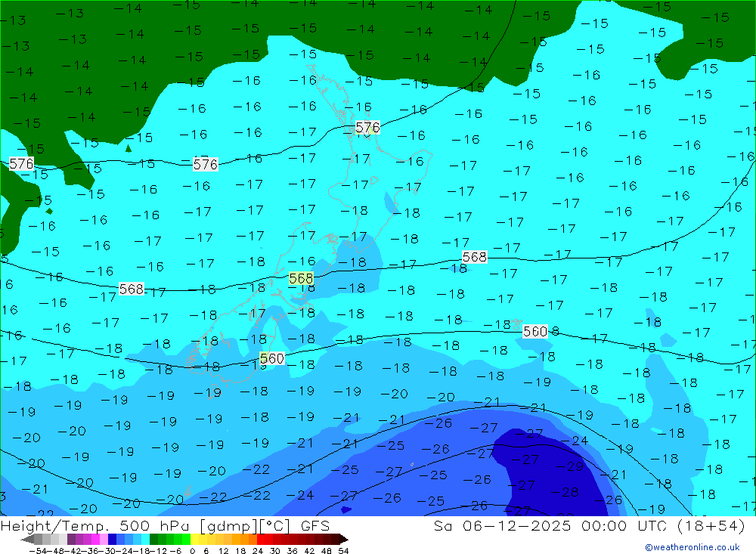Image resolution: width=756 pixels, height=554 pixels.
Task: Pick the light pink swatch left of dark blue
Action: pos(104,539)
